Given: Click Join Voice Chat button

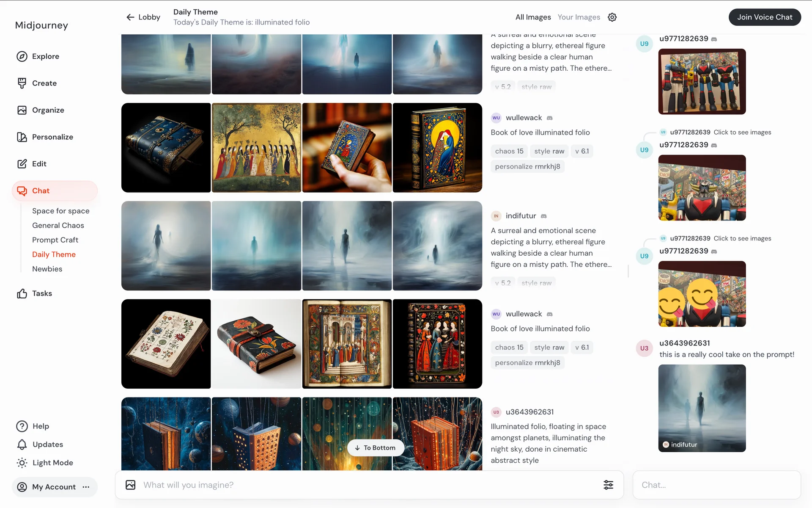Looking at the screenshot, I should (x=764, y=17).
